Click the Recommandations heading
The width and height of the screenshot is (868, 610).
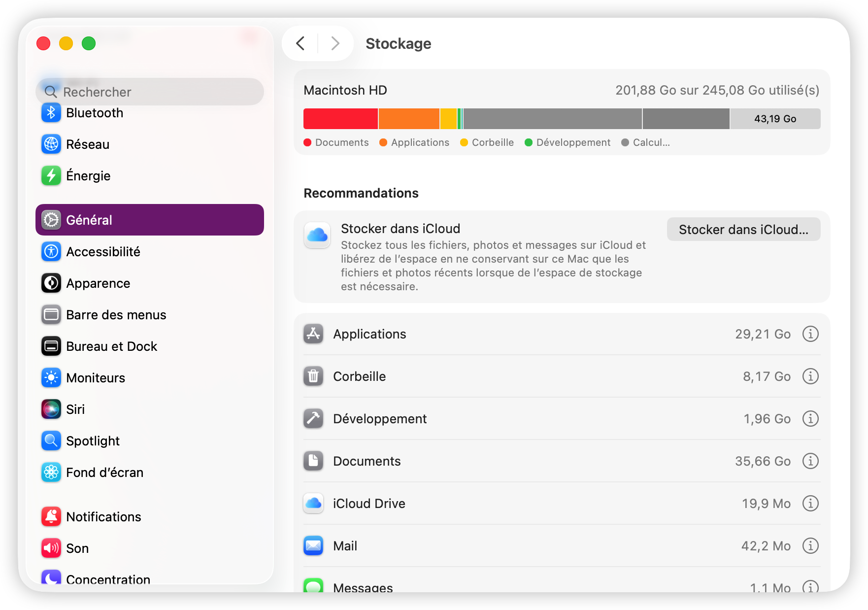click(361, 193)
